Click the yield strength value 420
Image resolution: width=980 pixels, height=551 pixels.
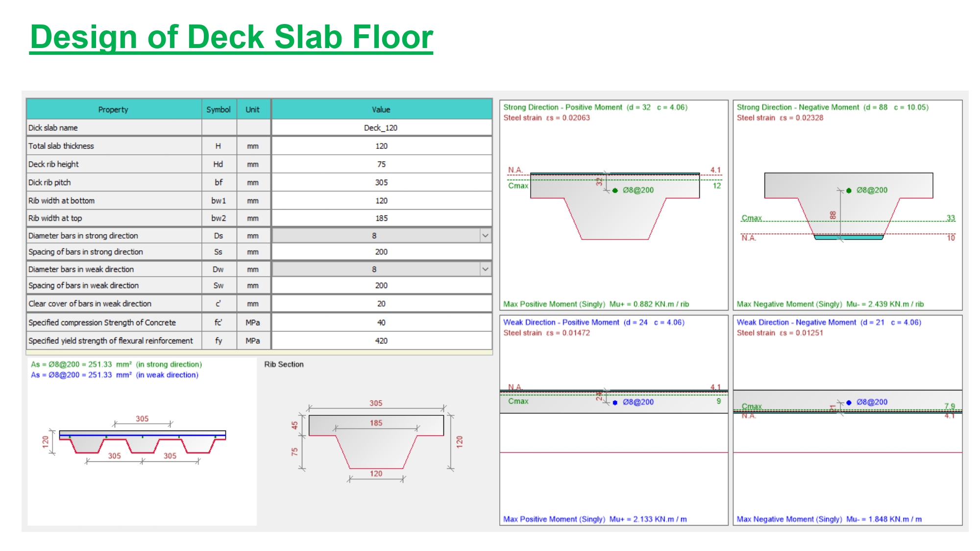tap(381, 340)
